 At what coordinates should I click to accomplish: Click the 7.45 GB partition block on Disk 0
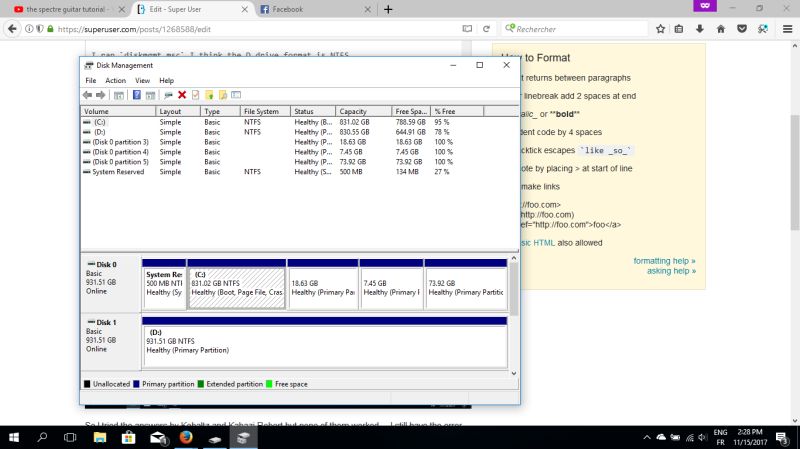pos(391,284)
